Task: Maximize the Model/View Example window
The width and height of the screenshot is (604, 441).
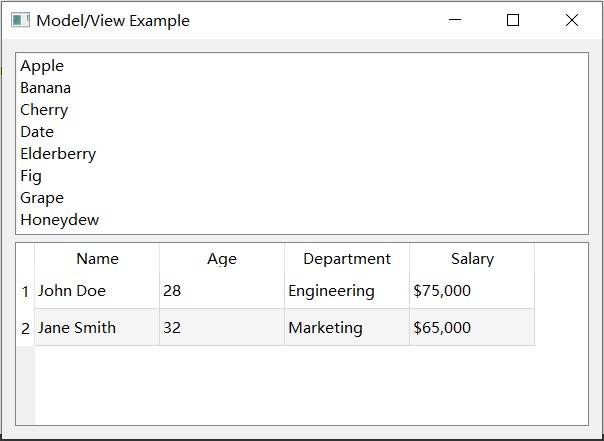Action: click(x=513, y=20)
